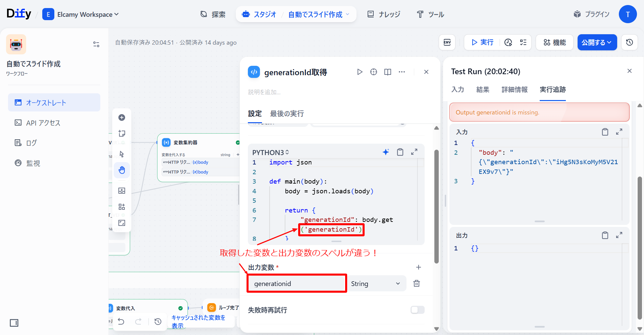Run this generationId取得 node step
The height and width of the screenshot is (335, 644).
(360, 72)
